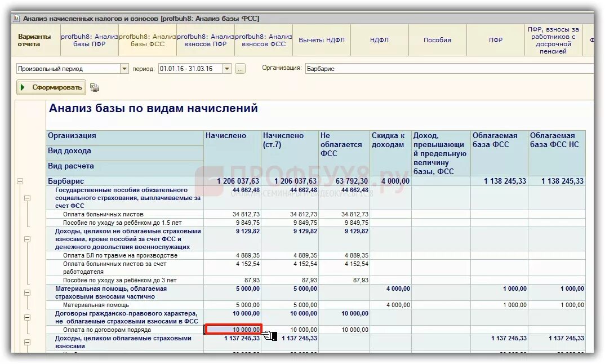The width and height of the screenshot is (605, 364).
Task: Open the Пособия tab
Action: (437, 40)
